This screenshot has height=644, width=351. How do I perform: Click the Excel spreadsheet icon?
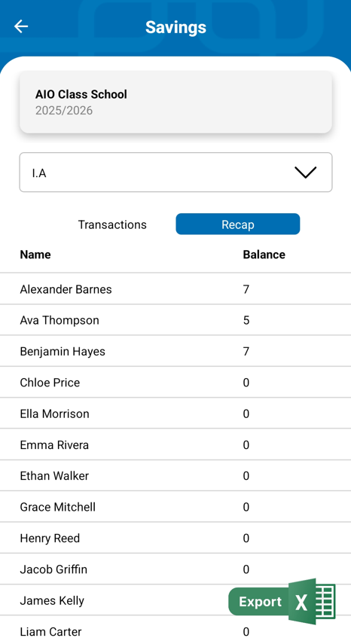click(x=313, y=601)
